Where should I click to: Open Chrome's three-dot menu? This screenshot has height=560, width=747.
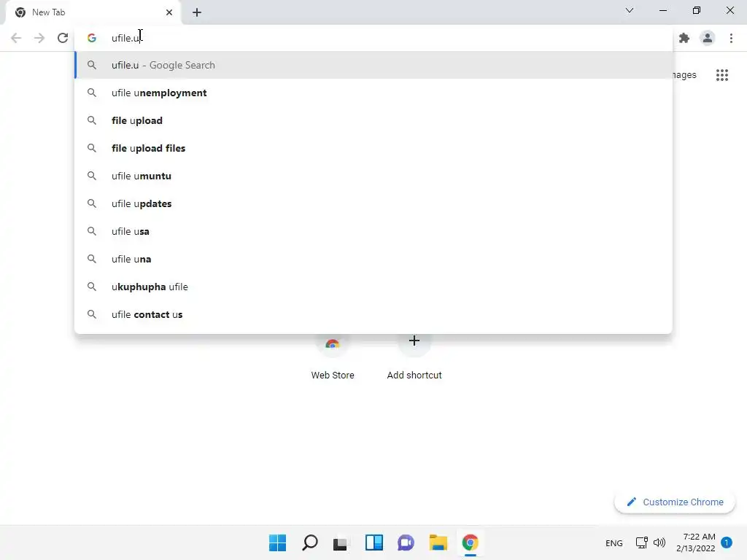[x=731, y=38]
